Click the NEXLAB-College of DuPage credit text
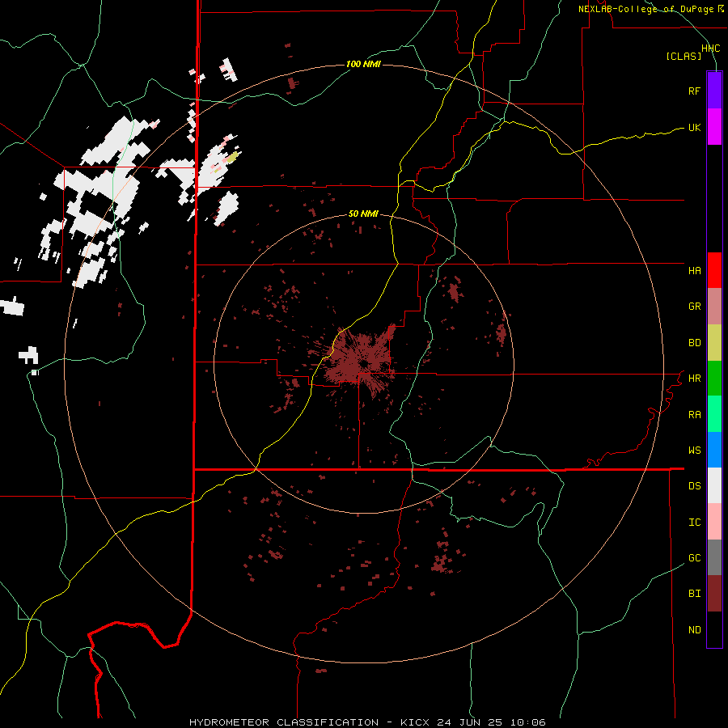 click(x=645, y=9)
